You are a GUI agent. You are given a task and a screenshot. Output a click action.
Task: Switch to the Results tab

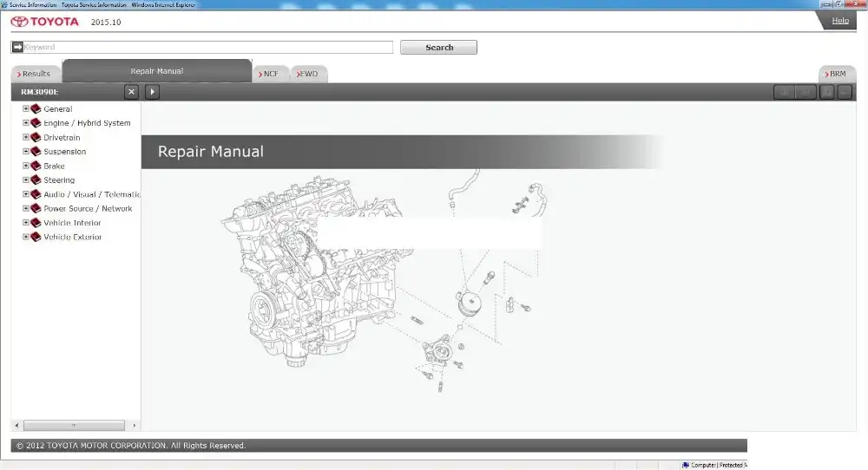(35, 74)
